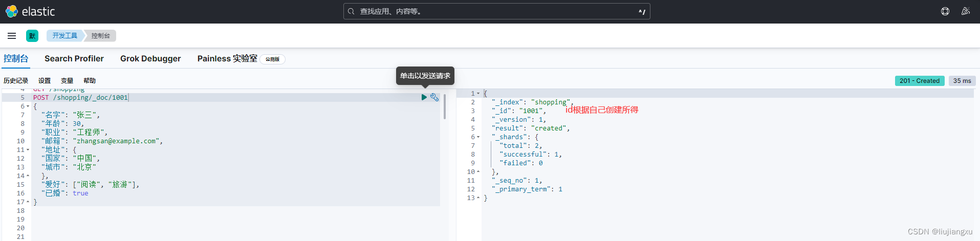980x241 pixels.
Task: Click the '"国家": "中国",' line
Action: [x=71, y=159]
